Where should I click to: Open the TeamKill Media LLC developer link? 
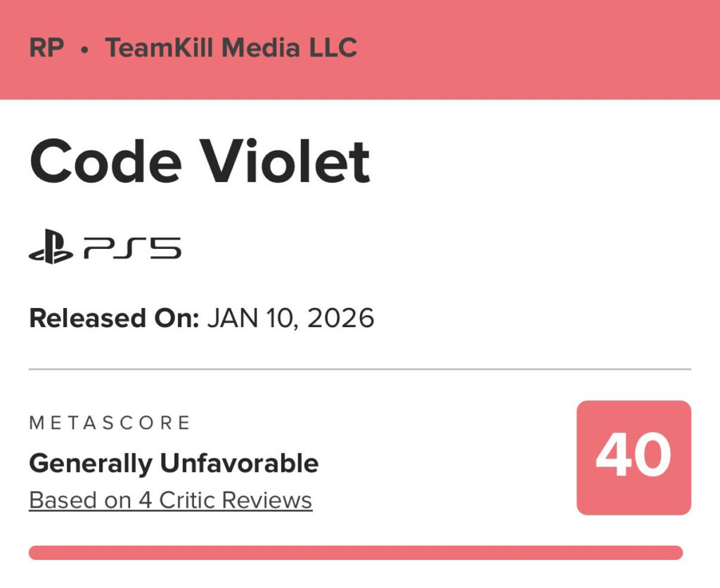click(x=231, y=49)
